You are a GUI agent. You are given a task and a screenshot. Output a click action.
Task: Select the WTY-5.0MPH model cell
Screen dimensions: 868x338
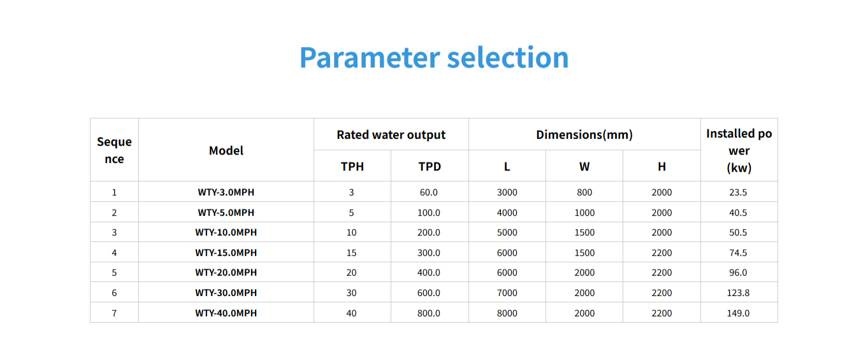click(x=226, y=213)
